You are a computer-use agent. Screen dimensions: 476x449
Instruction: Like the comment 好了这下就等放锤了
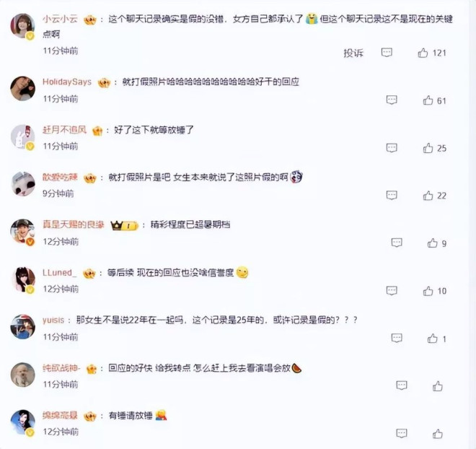[x=428, y=148]
